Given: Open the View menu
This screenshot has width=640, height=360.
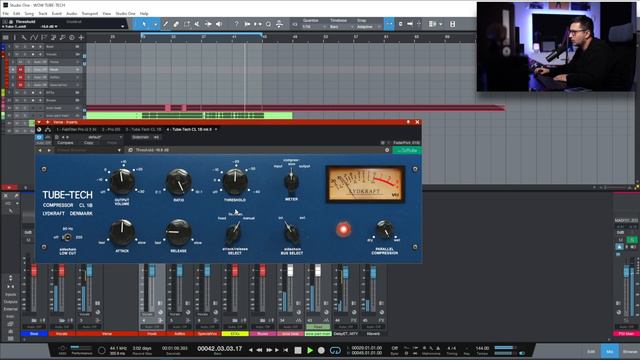Looking at the screenshot, I should 106,13.
